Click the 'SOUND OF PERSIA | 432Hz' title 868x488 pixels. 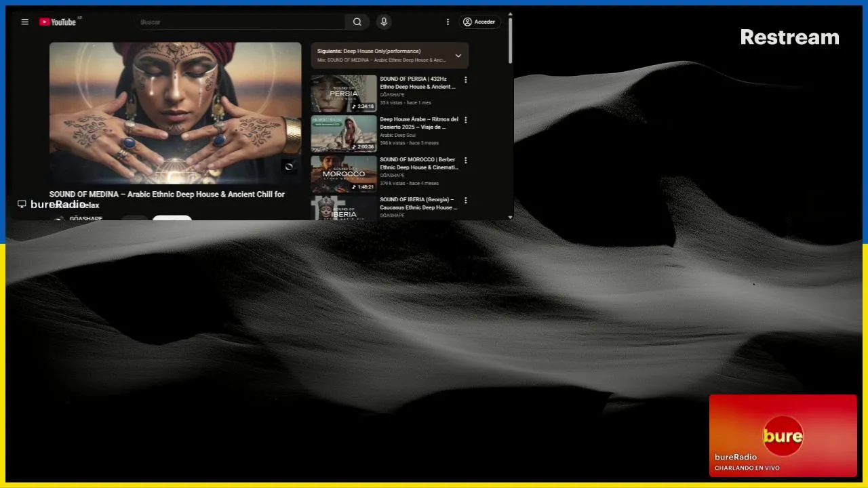coord(418,83)
